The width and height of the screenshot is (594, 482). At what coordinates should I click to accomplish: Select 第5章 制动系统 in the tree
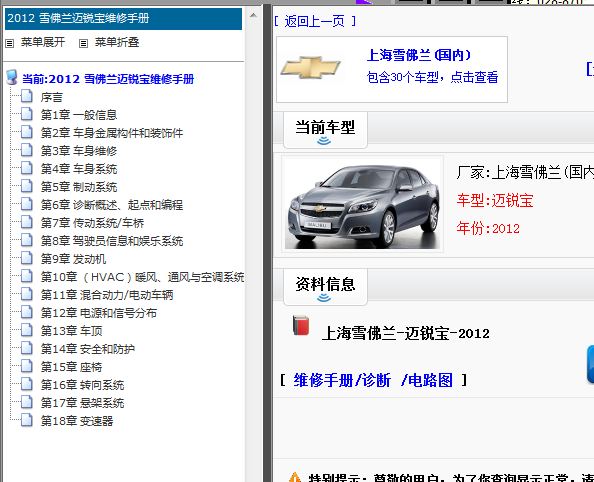coord(79,187)
